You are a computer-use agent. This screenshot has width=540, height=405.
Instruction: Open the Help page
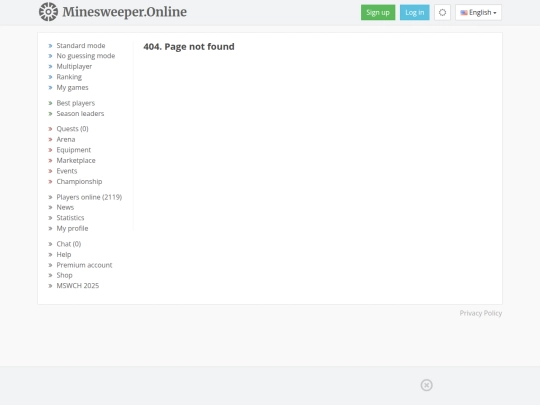pyautogui.click(x=64, y=255)
